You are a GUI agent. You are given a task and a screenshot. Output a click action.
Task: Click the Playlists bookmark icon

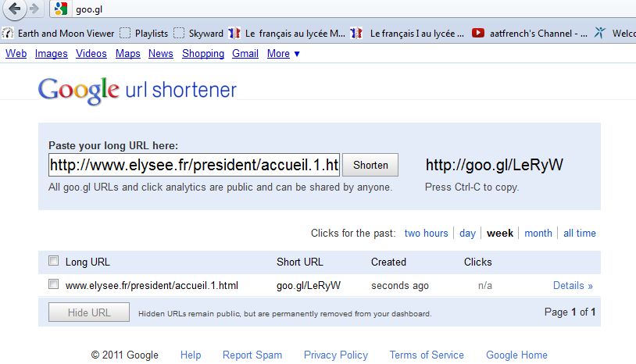click(125, 34)
